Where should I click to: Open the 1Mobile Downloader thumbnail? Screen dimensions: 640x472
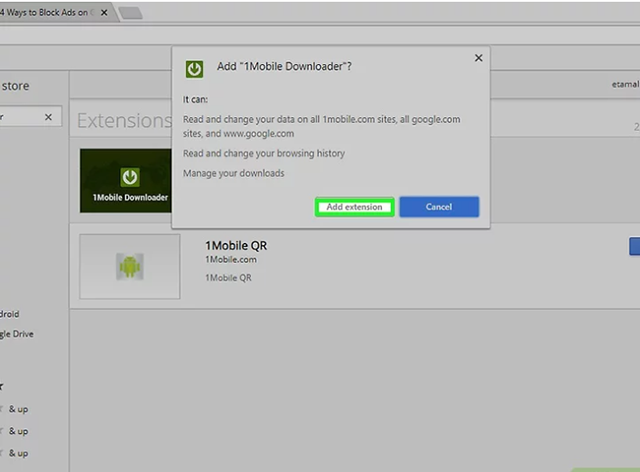[126, 180]
